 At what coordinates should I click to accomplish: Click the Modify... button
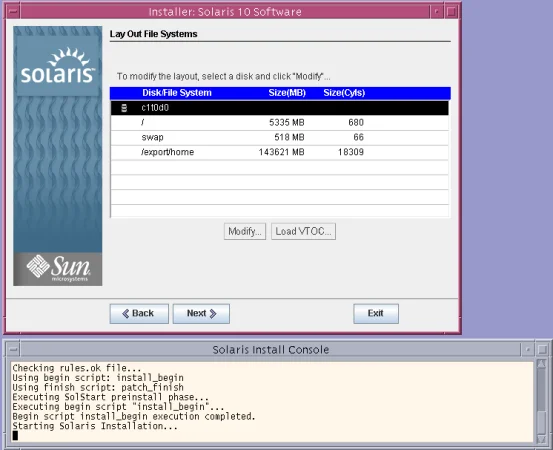[245, 231]
